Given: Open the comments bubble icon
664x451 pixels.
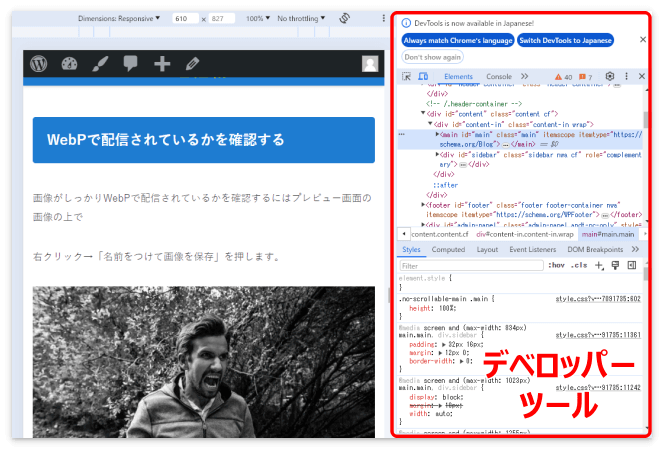Looking at the screenshot, I should [x=130, y=64].
